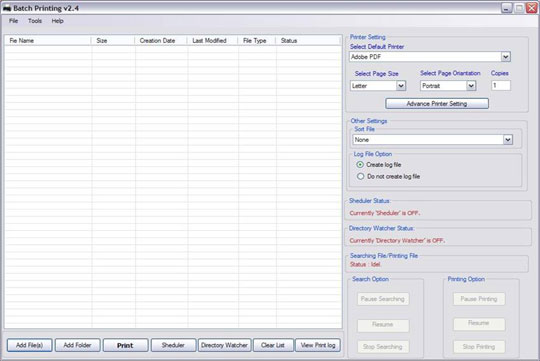Viewport: 540px width, 361px height.
Task: Click the Pause Printing button
Action: click(x=479, y=299)
